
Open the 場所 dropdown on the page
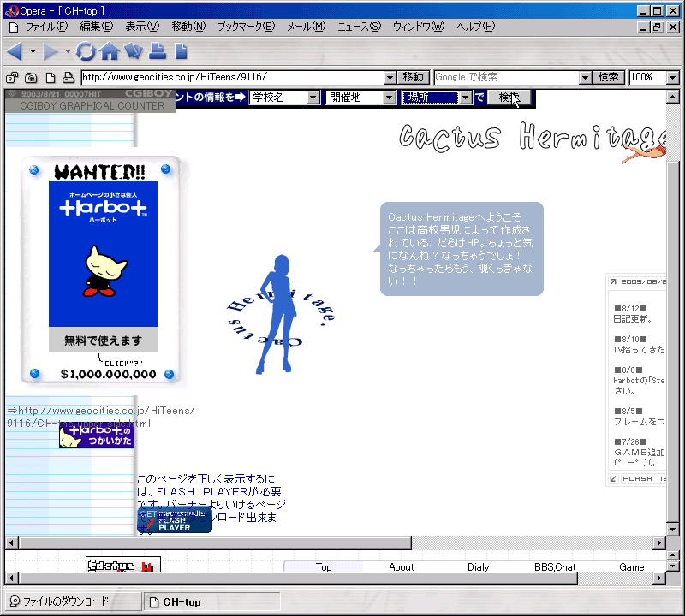[x=465, y=98]
